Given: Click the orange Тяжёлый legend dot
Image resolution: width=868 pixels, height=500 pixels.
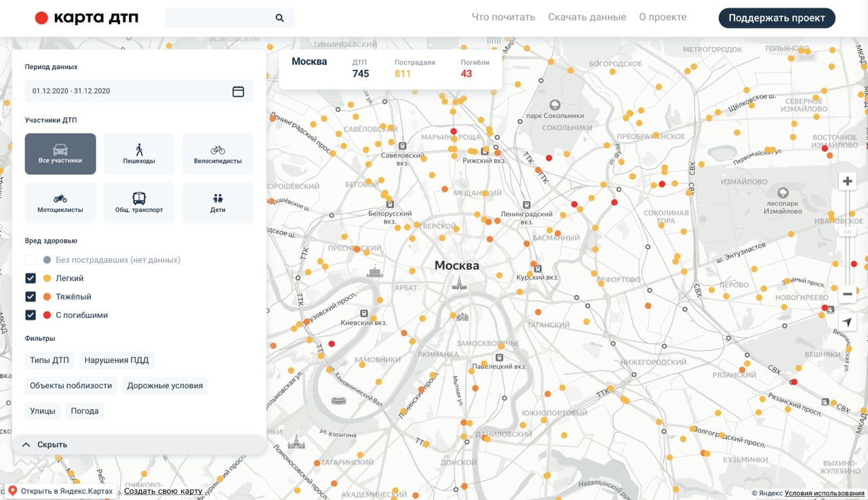Looking at the screenshot, I should [47, 297].
